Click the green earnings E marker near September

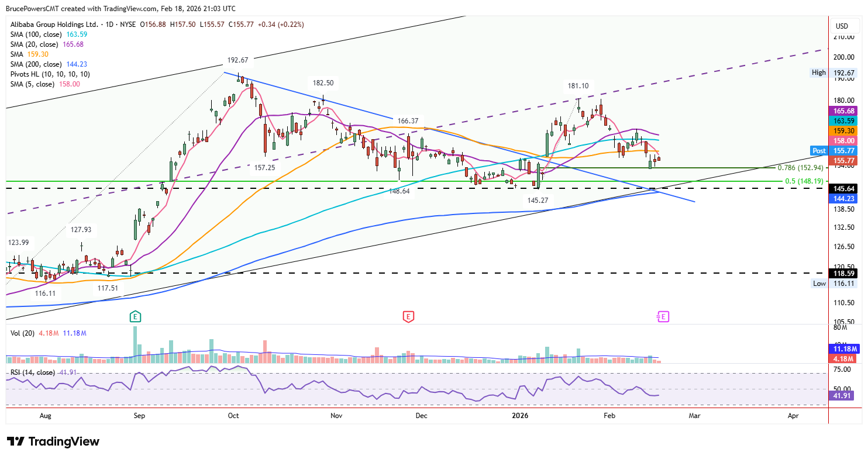[x=136, y=317]
